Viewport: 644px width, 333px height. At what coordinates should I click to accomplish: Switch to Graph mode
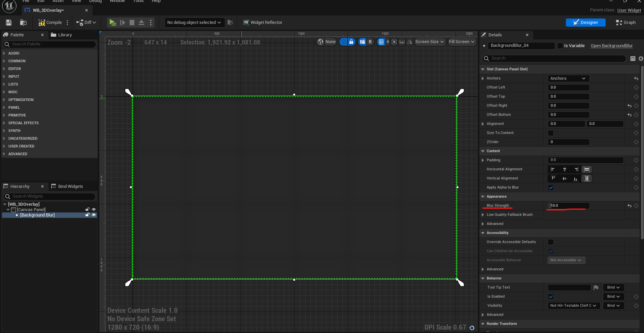click(625, 23)
